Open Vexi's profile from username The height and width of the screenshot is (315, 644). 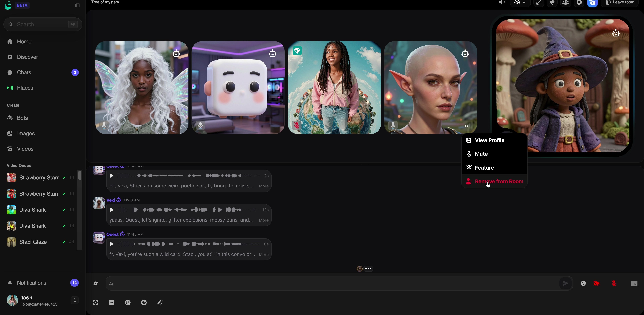coord(111,200)
